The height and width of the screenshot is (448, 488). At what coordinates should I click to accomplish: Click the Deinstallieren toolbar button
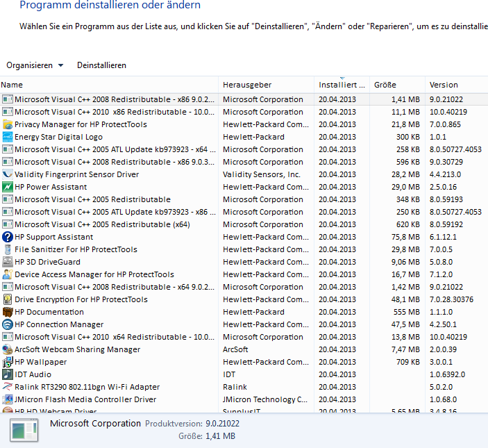(x=101, y=65)
